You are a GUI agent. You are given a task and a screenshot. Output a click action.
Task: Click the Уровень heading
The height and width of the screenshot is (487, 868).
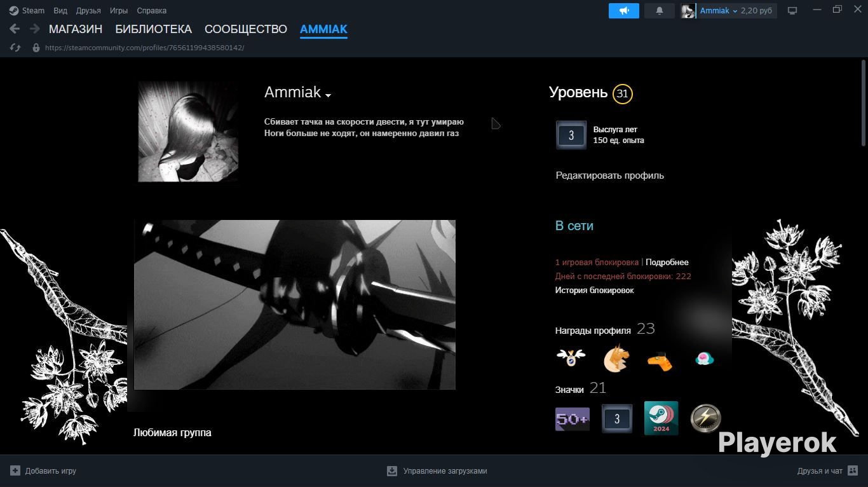578,93
